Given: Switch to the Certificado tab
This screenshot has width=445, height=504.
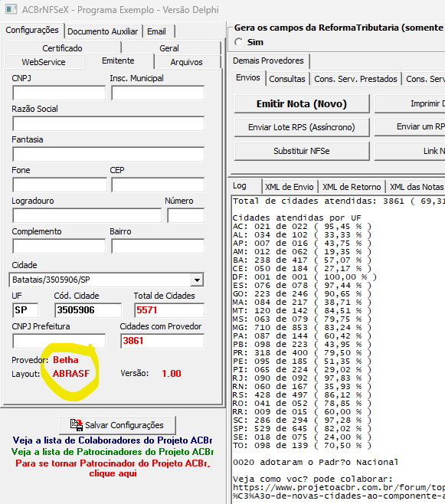Looking at the screenshot, I should click(x=62, y=48).
